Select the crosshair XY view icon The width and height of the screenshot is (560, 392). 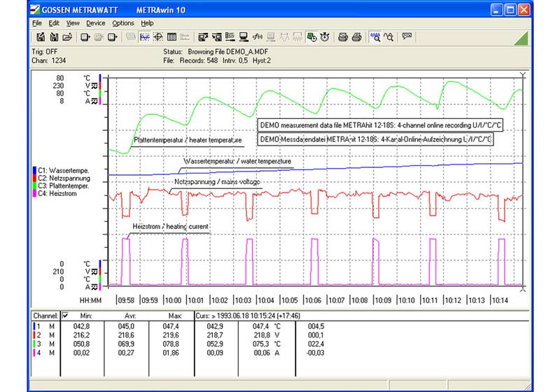pyautogui.click(x=158, y=37)
